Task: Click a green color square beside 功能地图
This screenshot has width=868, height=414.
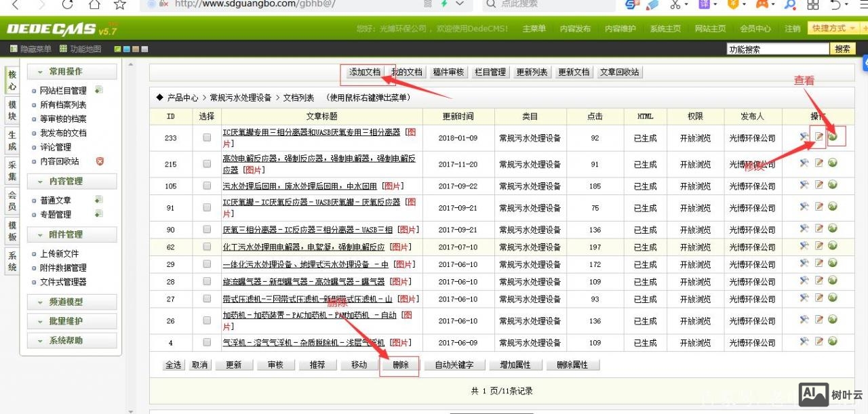Action: (x=117, y=48)
